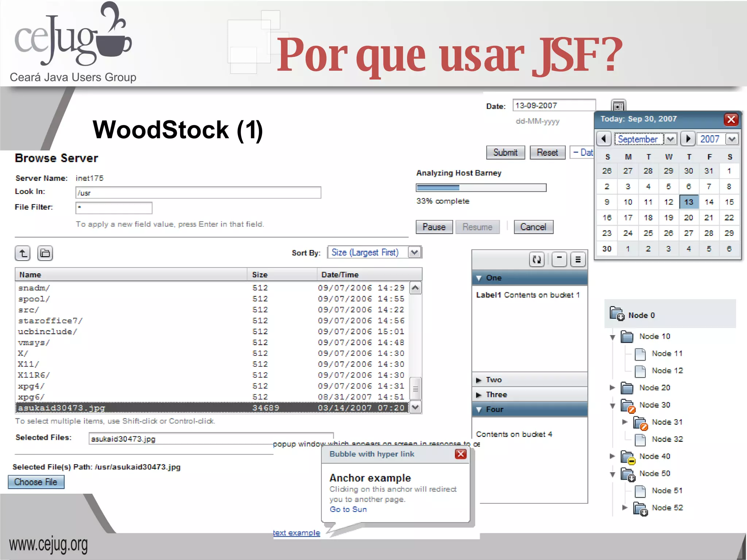Select day 20 in the calendar
The image size is (747, 560).
689,218
